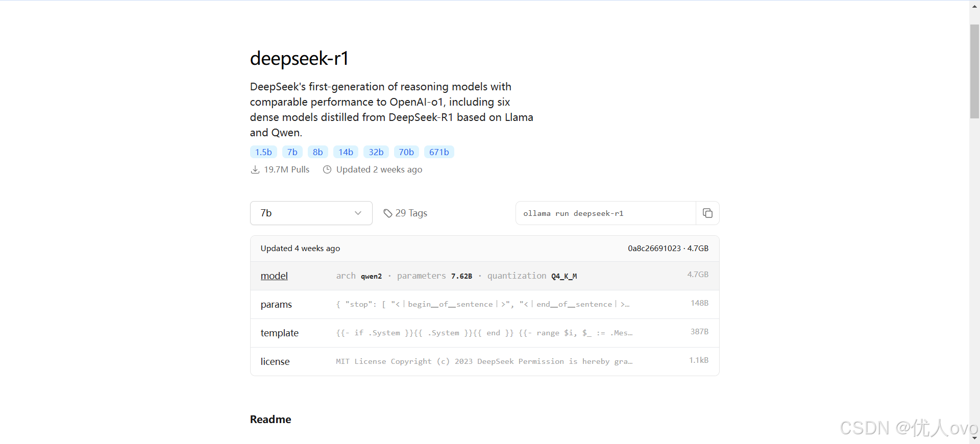Click the 0a8c26691023 · 4.7GB digest text
Screen dimensions: 980x444
[x=668, y=249]
